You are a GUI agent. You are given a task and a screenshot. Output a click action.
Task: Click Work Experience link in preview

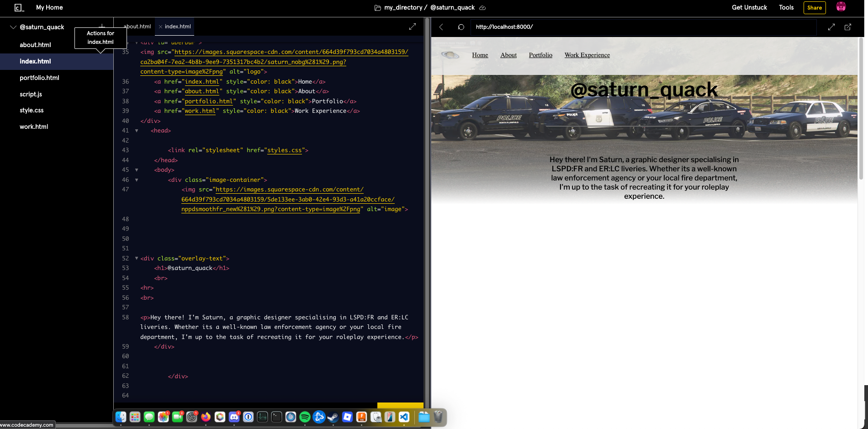coord(587,55)
